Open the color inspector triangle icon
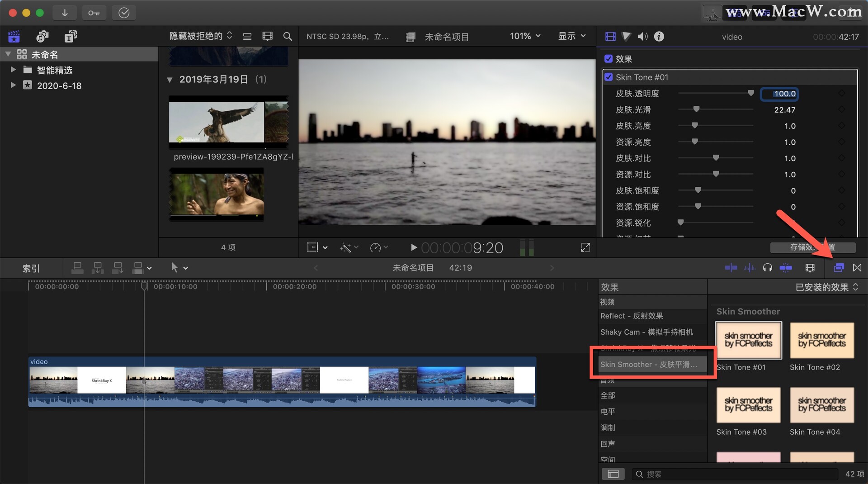868x484 pixels. [x=627, y=36]
